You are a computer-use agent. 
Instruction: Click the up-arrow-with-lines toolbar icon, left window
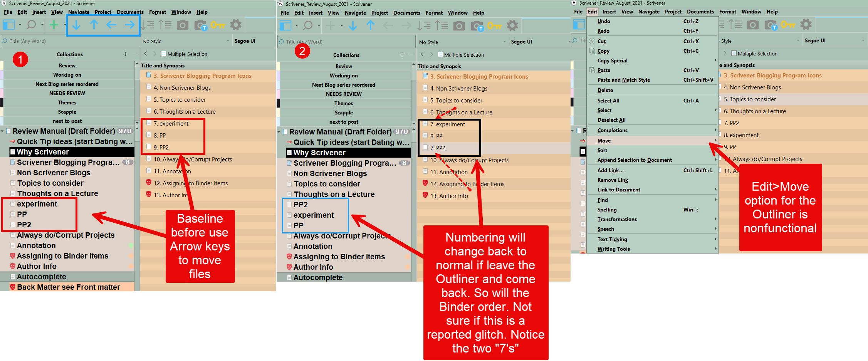(x=165, y=25)
